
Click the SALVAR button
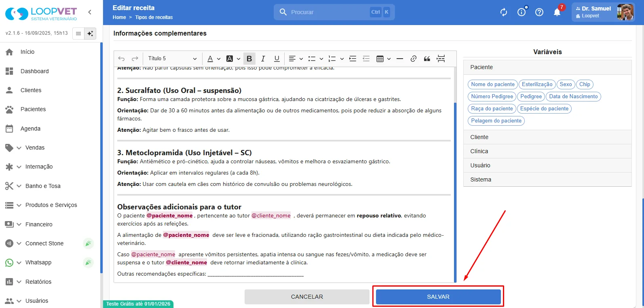click(438, 297)
